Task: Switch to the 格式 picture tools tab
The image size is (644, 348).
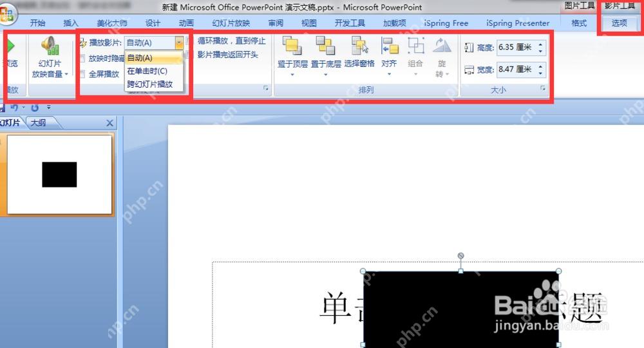Action: [579, 23]
